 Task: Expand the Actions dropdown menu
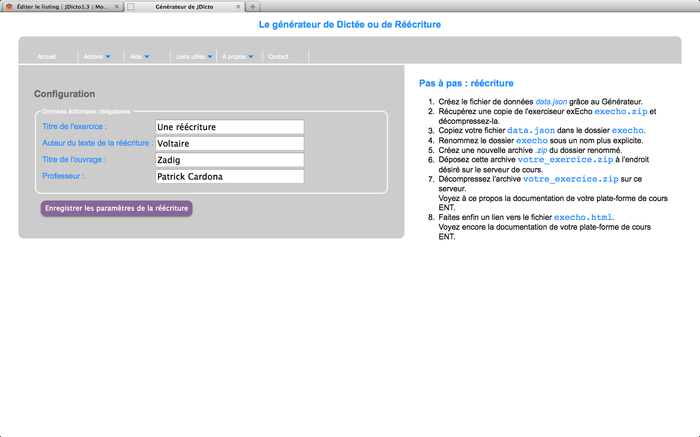click(97, 57)
